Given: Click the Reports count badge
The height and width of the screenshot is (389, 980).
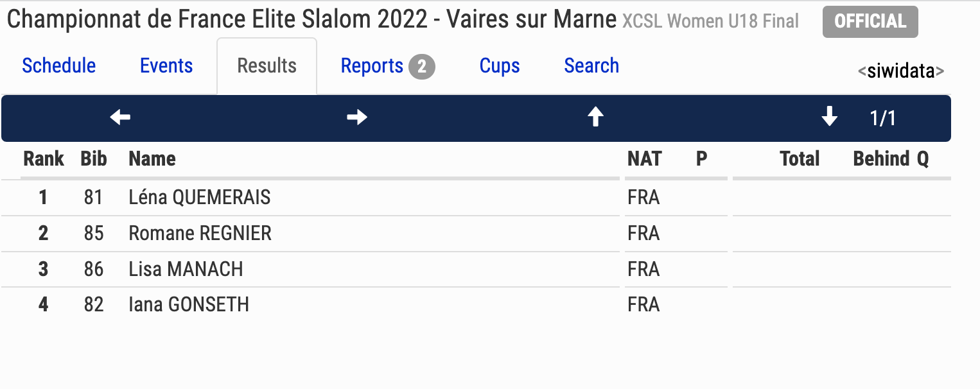Looking at the screenshot, I should coord(422,67).
